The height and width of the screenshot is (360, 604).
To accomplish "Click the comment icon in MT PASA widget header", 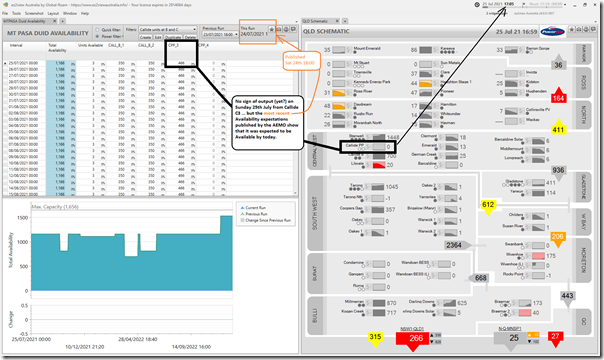I will point(293,29).
